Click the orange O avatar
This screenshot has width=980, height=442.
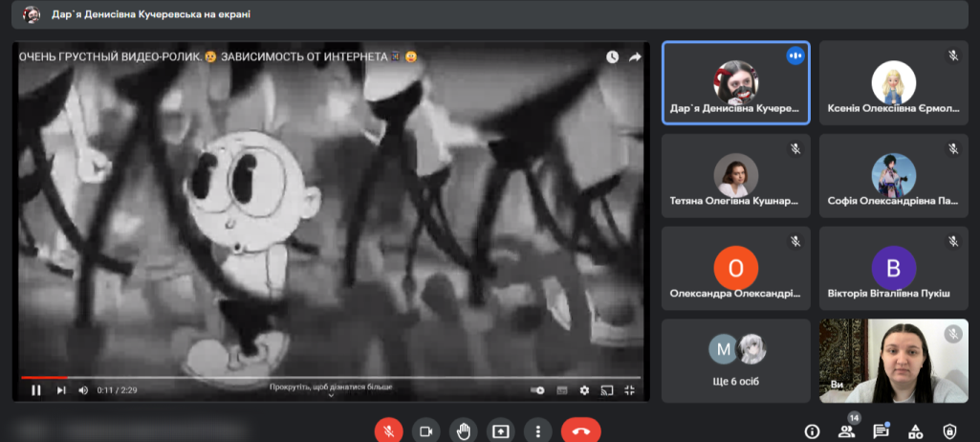click(736, 268)
